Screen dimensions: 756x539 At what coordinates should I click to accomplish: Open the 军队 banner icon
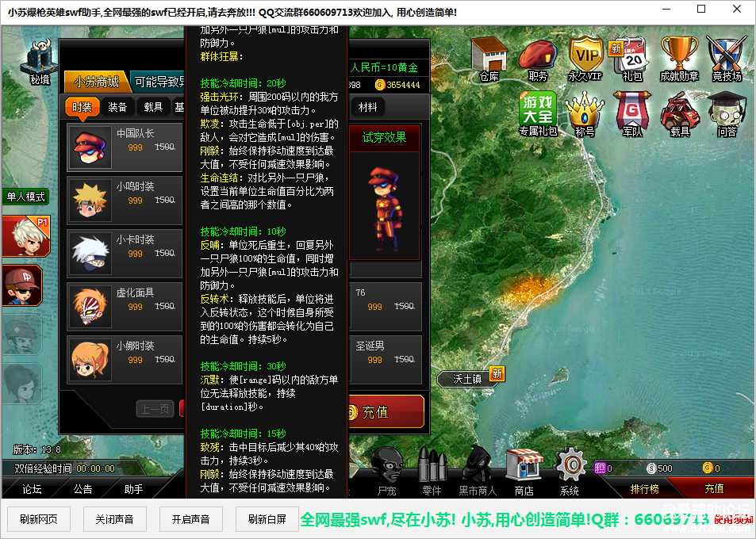point(631,114)
